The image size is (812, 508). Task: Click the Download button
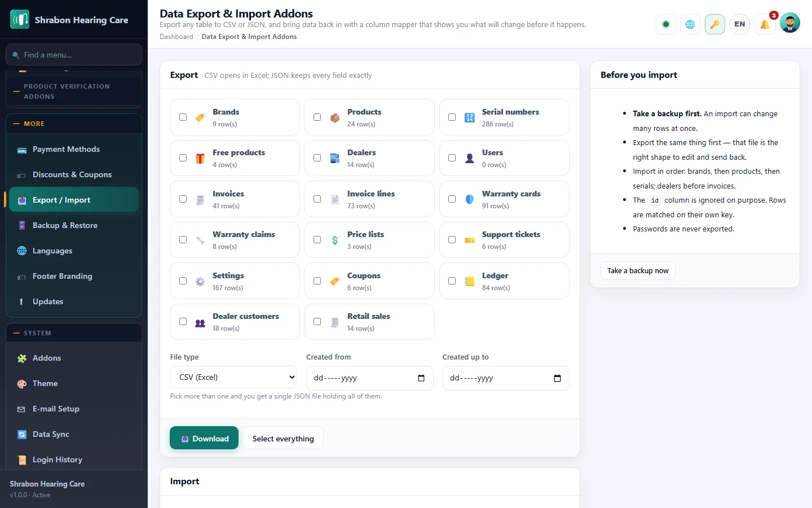pos(204,439)
